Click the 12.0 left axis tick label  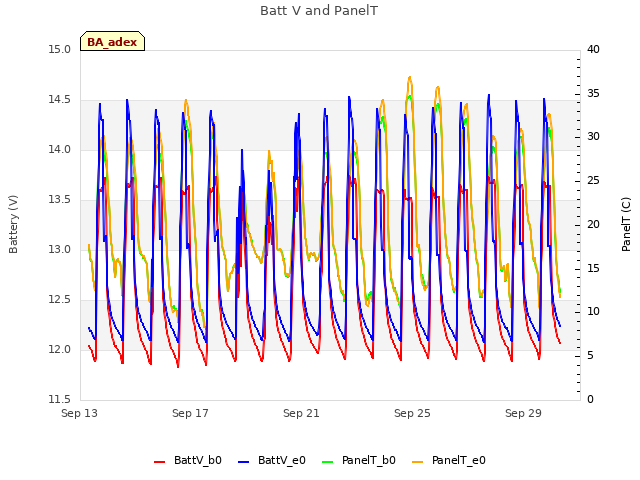[x=60, y=350]
